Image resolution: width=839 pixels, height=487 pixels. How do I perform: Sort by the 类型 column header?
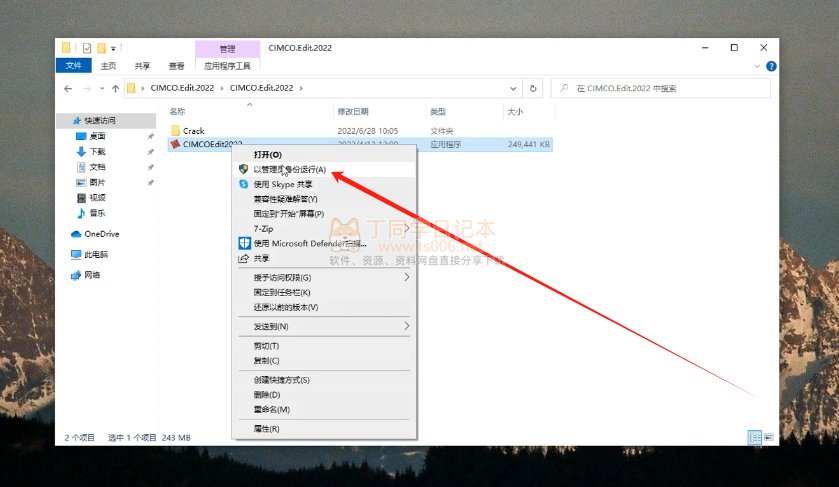438,111
